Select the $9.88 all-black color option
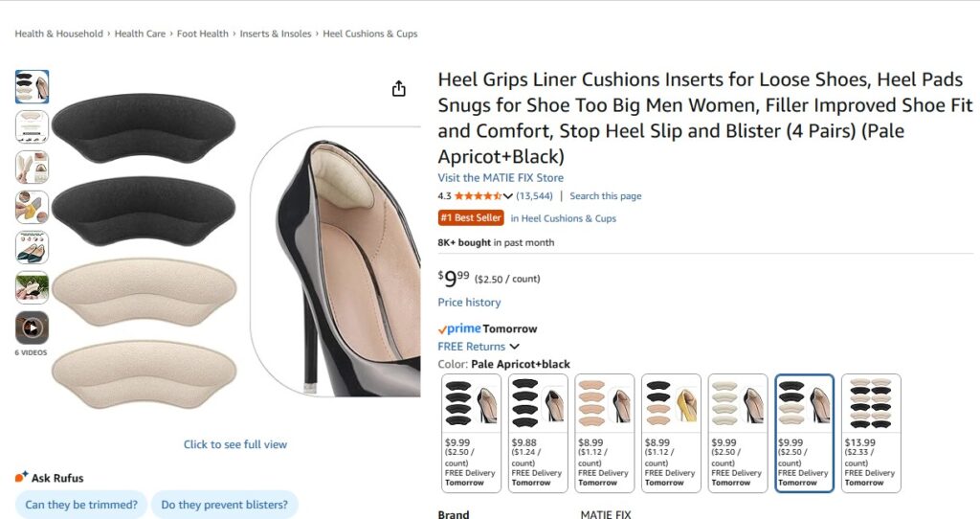Image resolution: width=980 pixels, height=519 pixels. (x=537, y=432)
